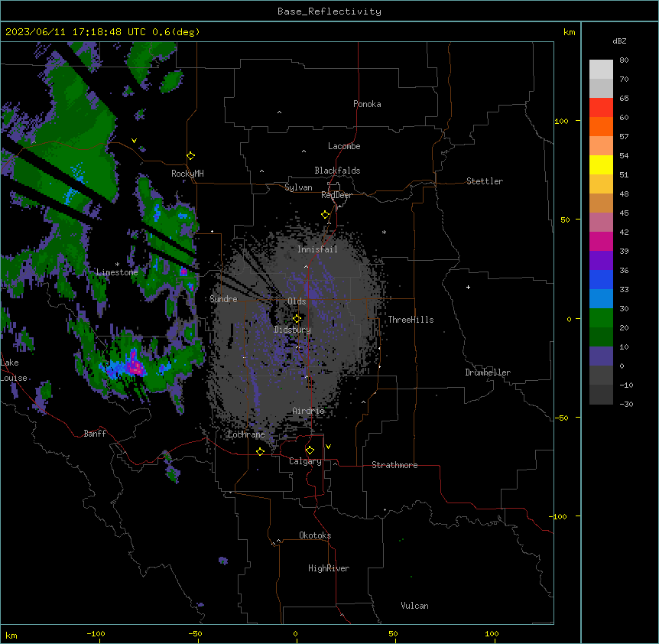
Task: Pick the magenta 39-42 dBZ legend color
Action: (x=601, y=242)
